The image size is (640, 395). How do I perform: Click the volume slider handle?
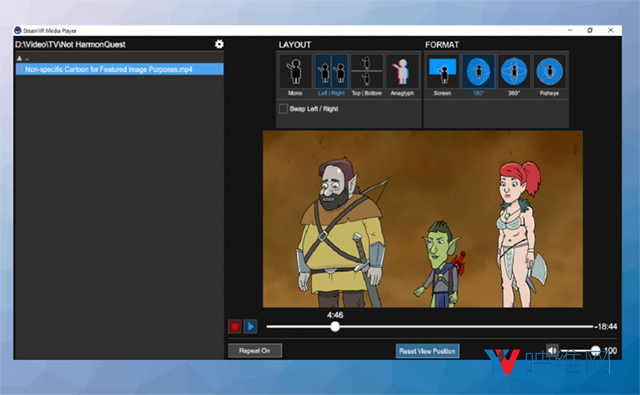point(596,350)
